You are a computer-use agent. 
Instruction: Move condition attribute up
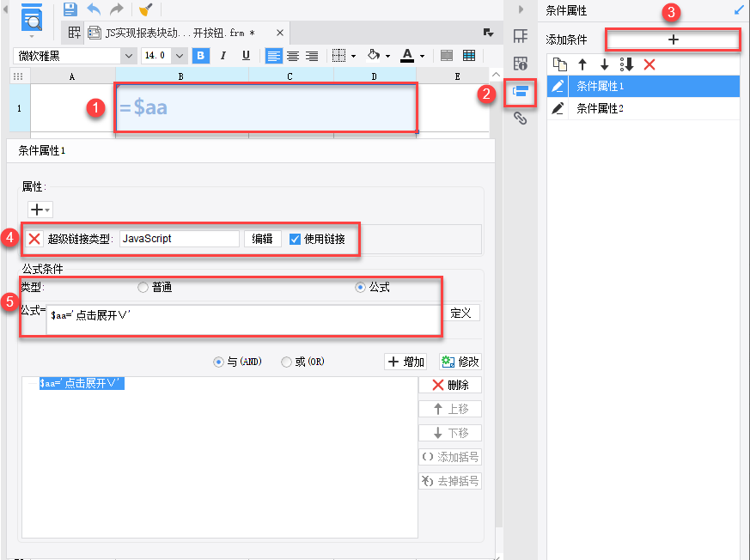click(582, 64)
